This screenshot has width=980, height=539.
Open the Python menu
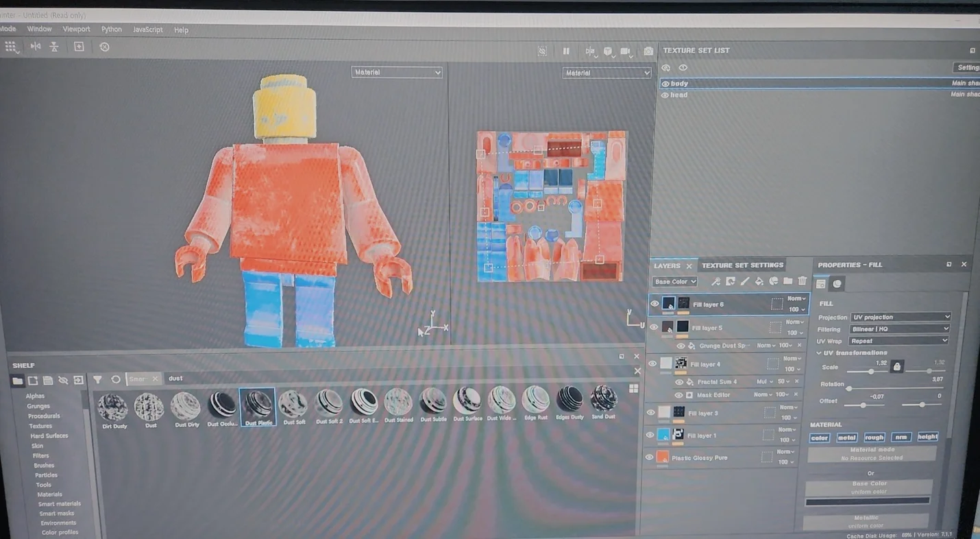click(112, 29)
